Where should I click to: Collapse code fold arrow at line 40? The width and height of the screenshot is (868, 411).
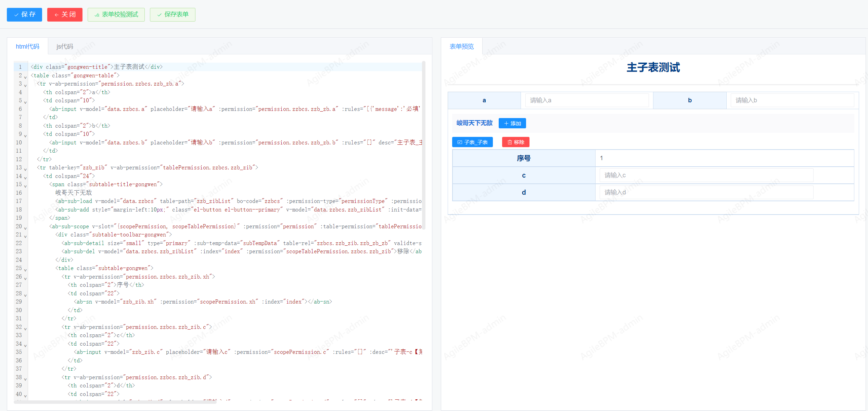[25, 396]
